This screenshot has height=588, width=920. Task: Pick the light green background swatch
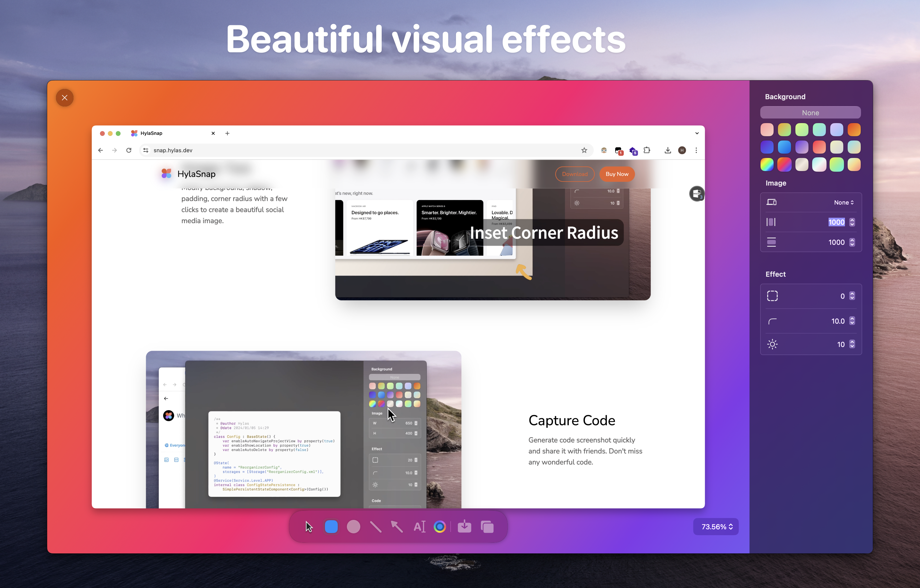point(802,130)
